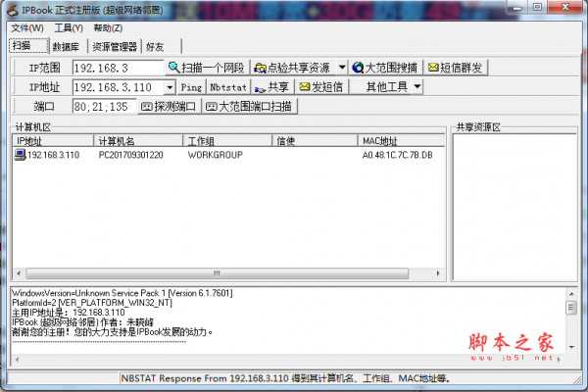Click in the 端口 input field

click(104, 107)
